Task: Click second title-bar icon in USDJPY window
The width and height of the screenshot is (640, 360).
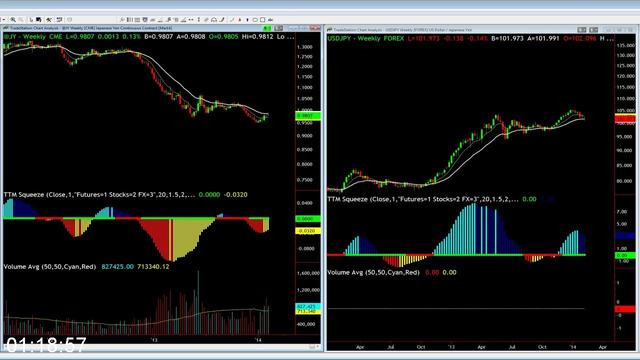Action: [593, 30]
